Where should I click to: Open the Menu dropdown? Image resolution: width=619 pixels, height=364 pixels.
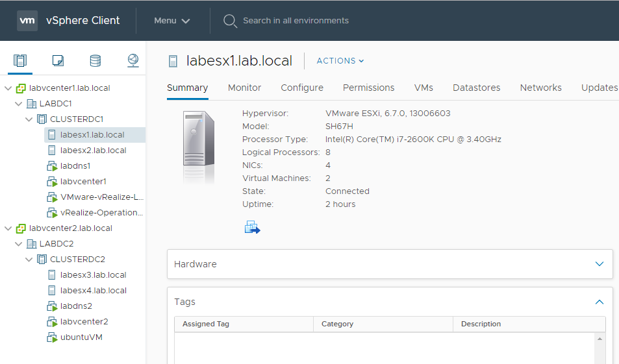point(172,21)
